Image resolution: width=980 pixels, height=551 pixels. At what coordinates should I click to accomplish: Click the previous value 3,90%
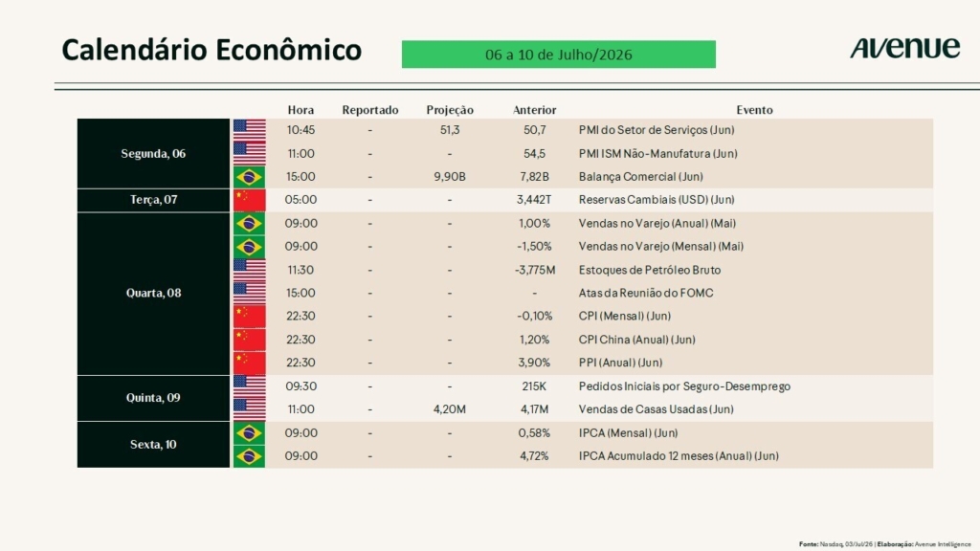[x=534, y=363]
